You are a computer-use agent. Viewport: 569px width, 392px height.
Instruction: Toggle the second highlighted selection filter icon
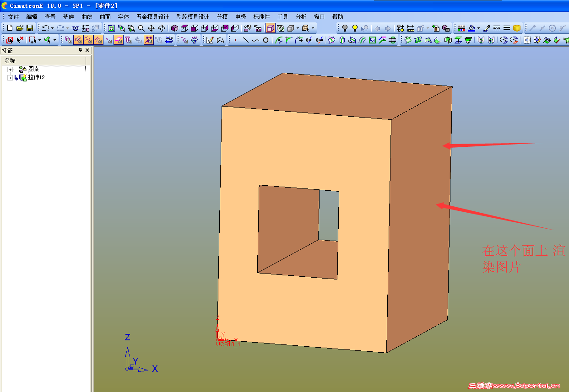(88, 40)
